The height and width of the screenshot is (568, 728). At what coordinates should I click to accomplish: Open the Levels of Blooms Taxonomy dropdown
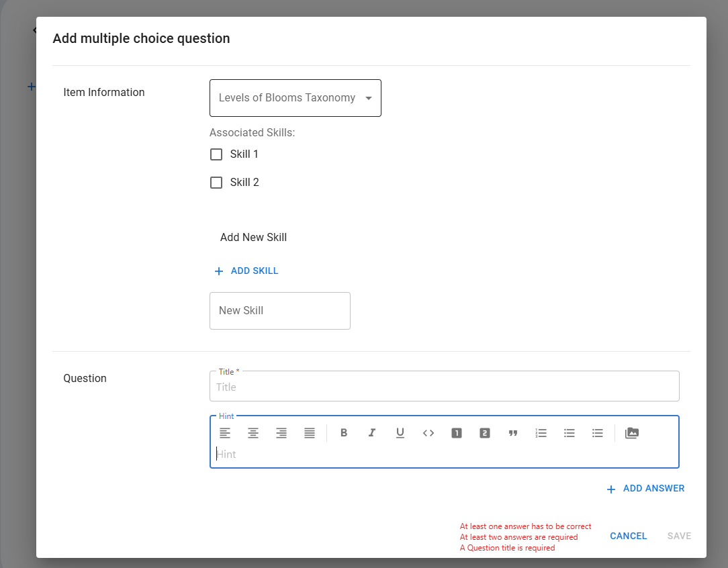coord(295,98)
